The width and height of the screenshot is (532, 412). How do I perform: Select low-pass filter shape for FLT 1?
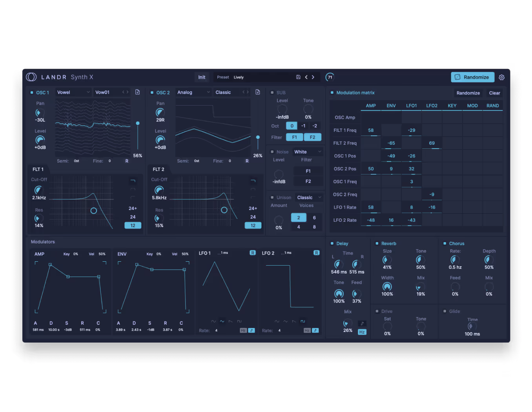(x=133, y=181)
